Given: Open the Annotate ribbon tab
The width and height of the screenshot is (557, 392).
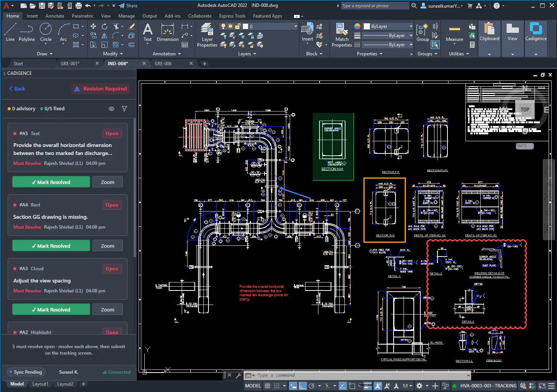Looking at the screenshot, I should (55, 16).
